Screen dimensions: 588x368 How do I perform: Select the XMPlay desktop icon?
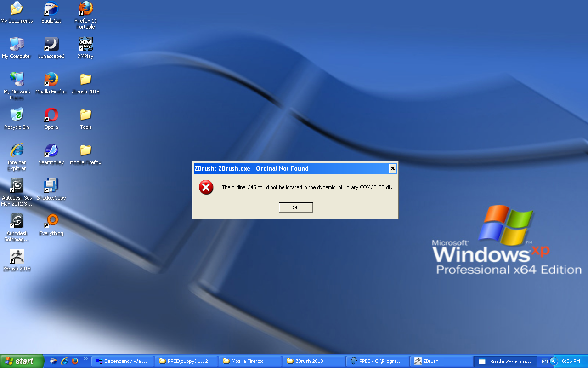86,48
